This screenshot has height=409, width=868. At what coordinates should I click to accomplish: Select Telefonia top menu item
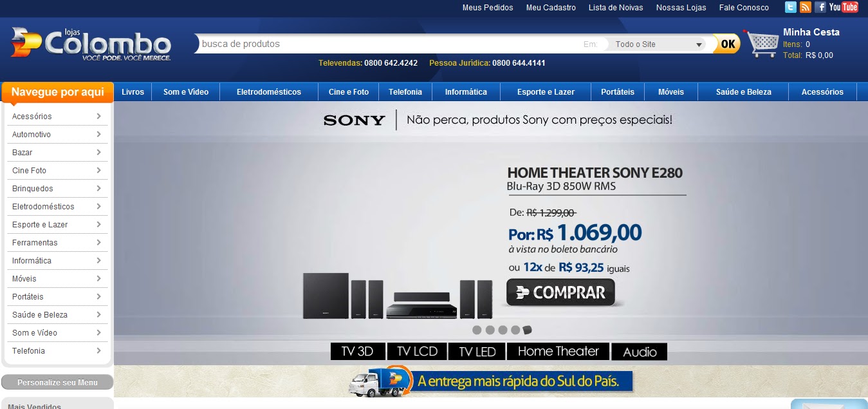[x=405, y=92]
